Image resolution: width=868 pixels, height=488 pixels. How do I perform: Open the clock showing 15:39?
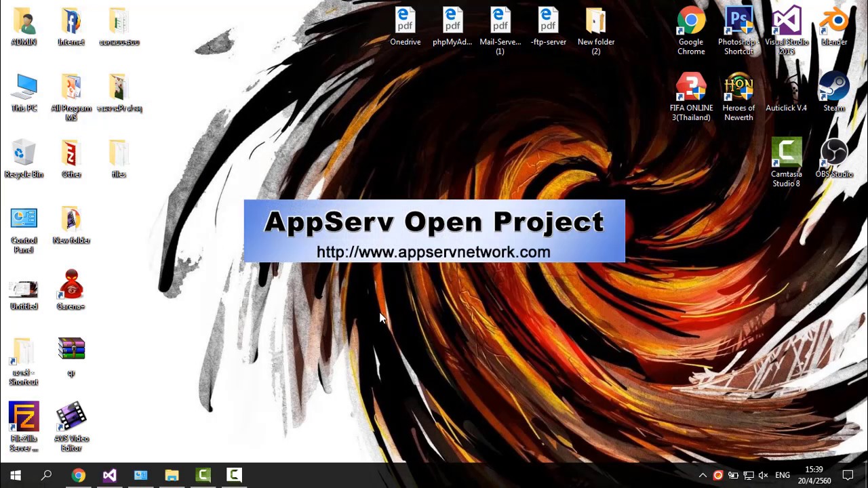coord(814,475)
